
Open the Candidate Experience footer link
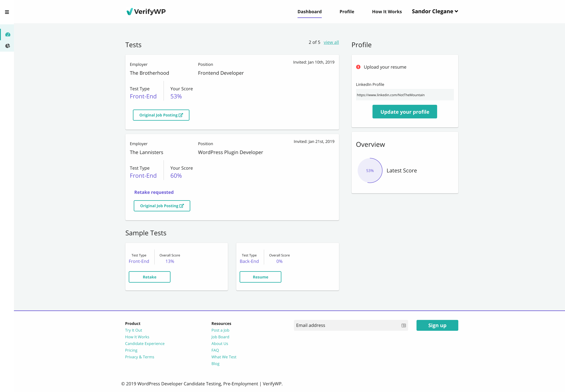click(145, 344)
